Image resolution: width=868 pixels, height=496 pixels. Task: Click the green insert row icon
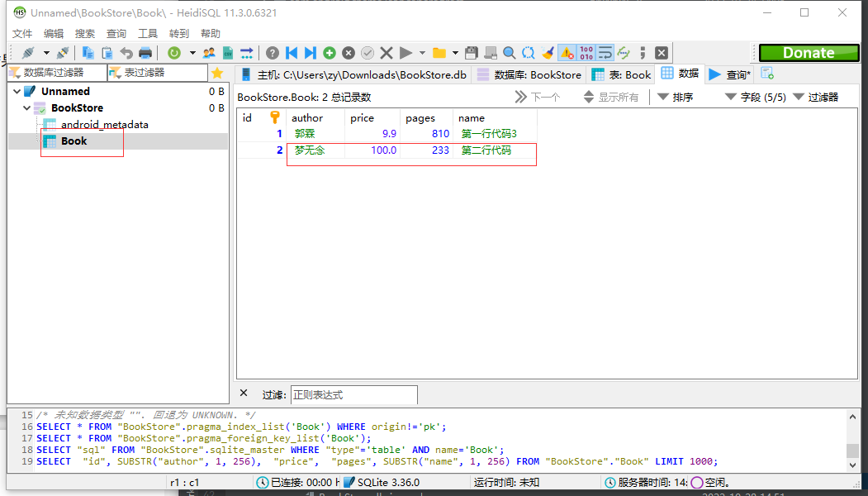click(330, 53)
